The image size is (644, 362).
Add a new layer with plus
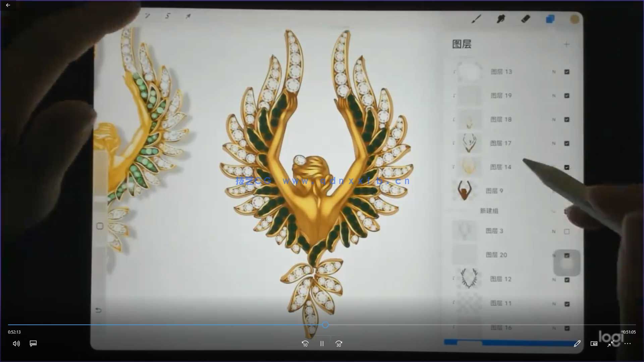567,44
